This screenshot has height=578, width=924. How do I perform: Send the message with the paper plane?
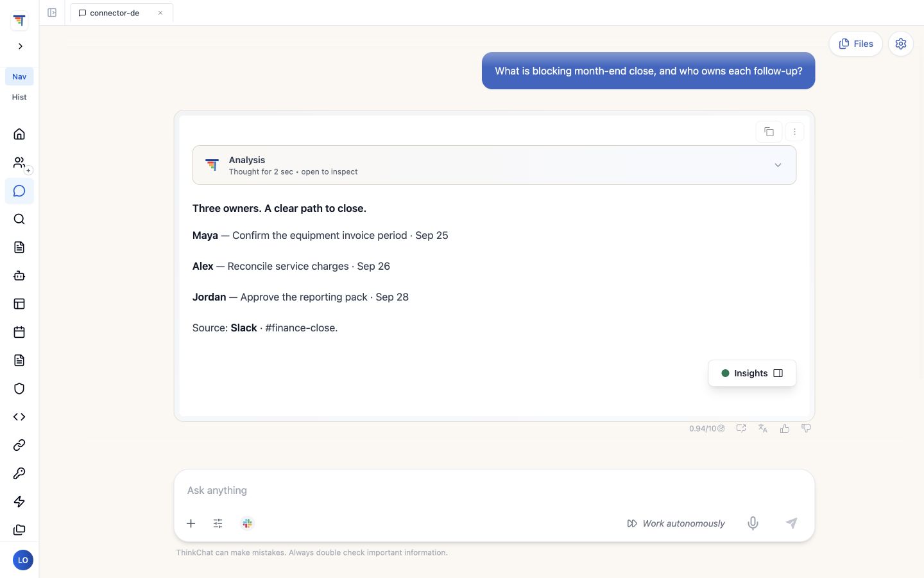(791, 523)
